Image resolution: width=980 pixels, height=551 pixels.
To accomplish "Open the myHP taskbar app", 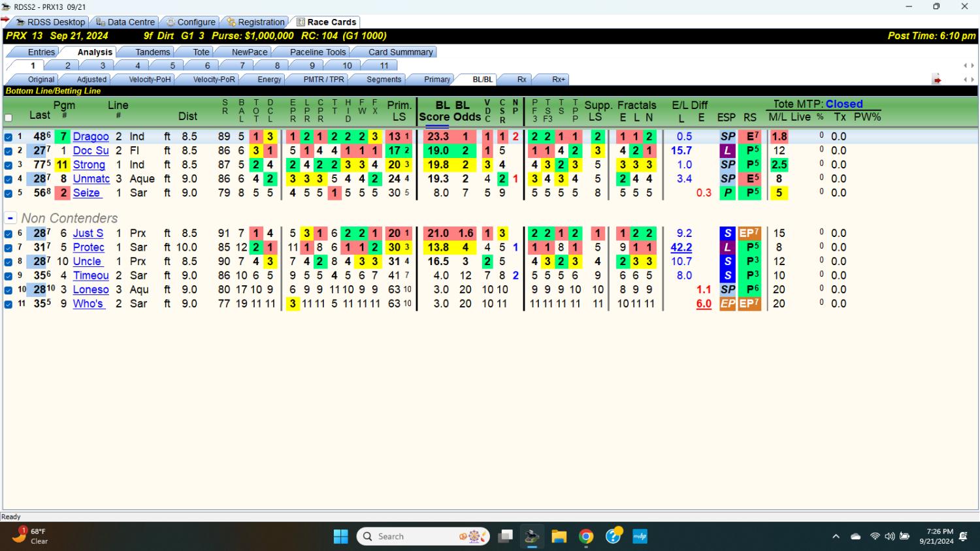I will tap(640, 537).
